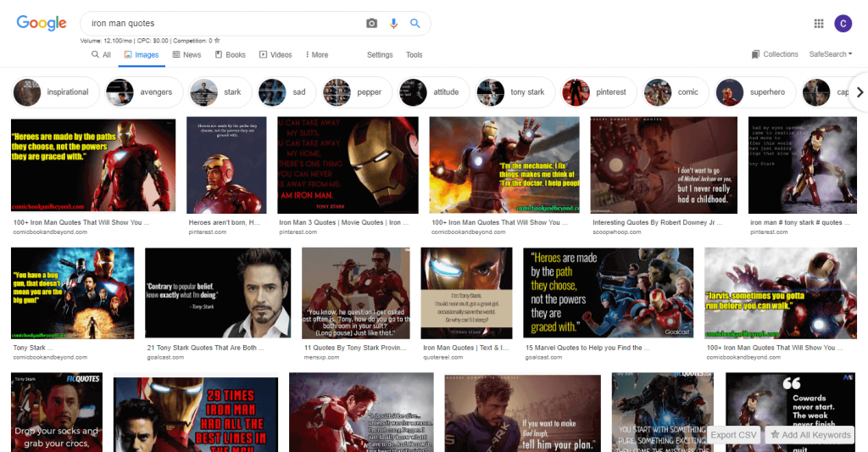The height and width of the screenshot is (452, 868).
Task: Open search Tools
Action: point(414,55)
